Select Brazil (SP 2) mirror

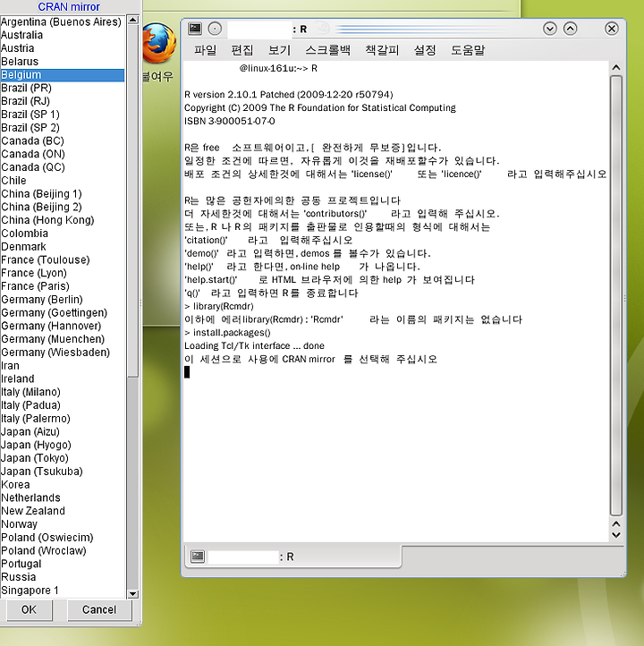pyautogui.click(x=63, y=128)
